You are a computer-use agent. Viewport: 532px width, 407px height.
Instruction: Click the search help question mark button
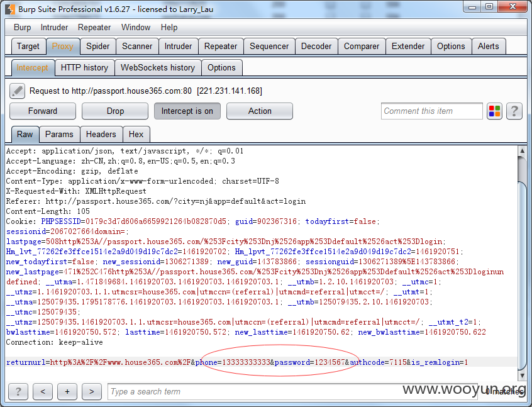point(18,391)
